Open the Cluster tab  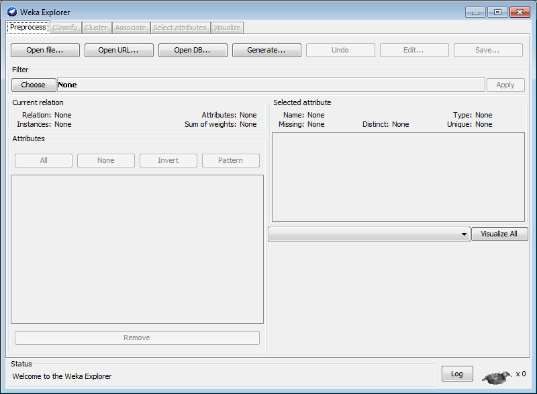pos(97,27)
